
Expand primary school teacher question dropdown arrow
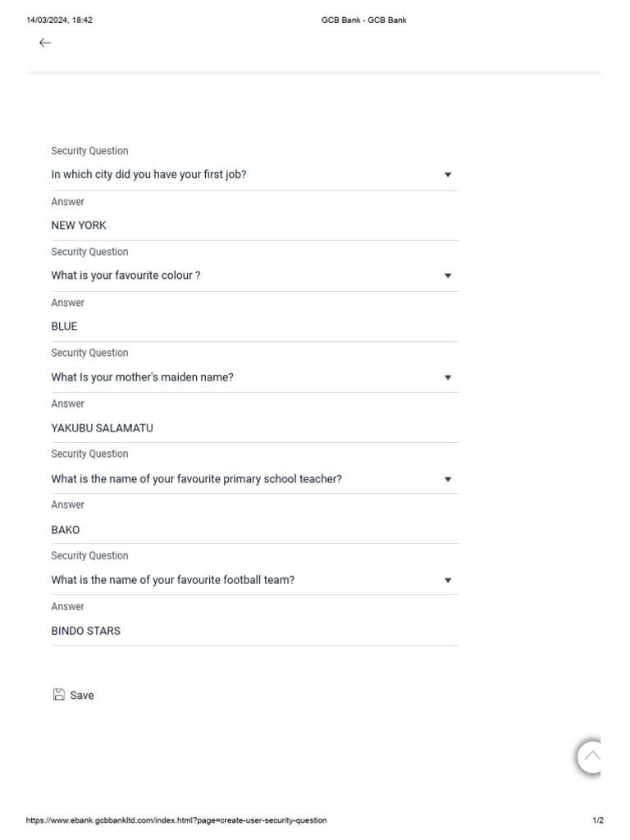pos(448,479)
